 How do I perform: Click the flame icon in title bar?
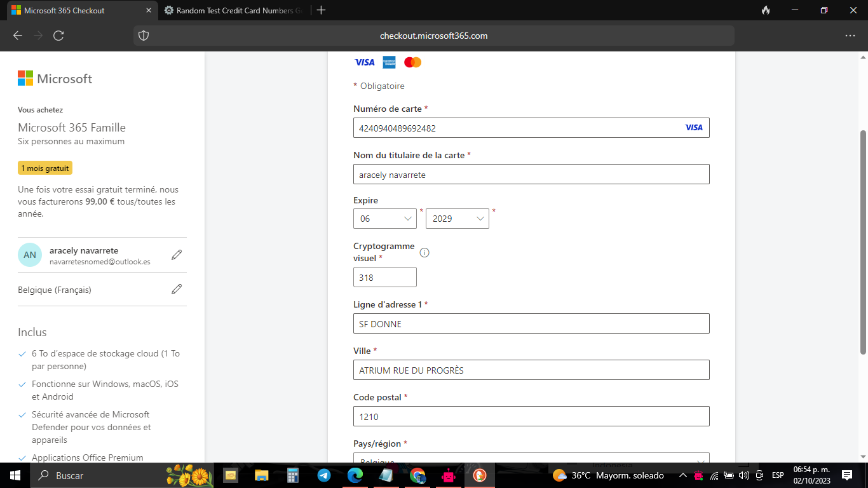(x=766, y=10)
